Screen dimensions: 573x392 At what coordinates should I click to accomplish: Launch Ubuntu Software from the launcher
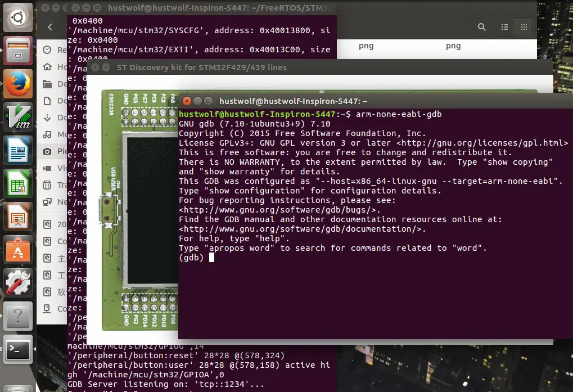coord(17,250)
